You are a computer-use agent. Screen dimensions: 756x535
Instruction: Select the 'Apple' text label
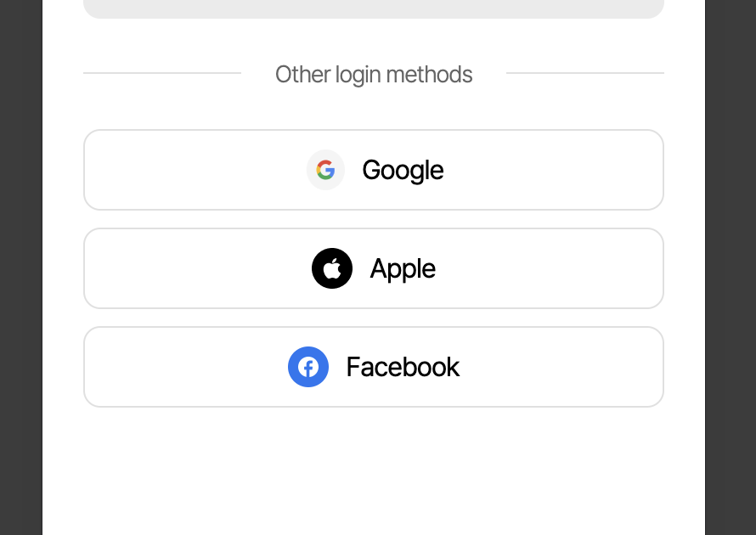403,268
